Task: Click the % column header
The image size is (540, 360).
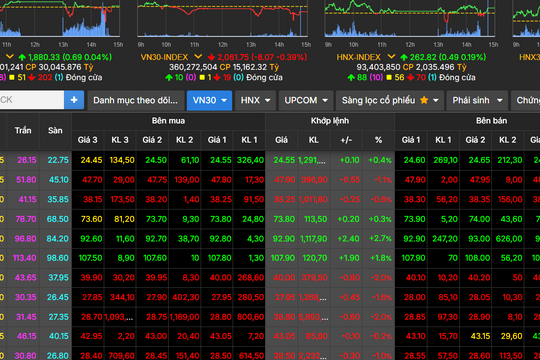Action: pos(378,140)
